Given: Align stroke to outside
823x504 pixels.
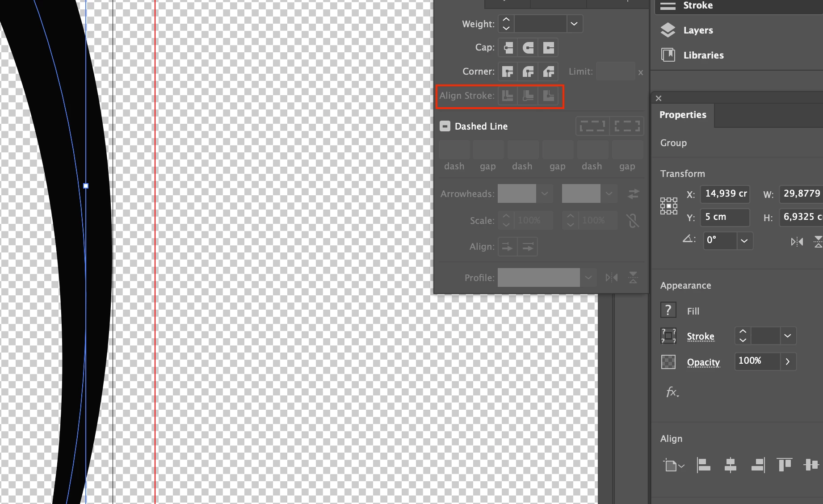Looking at the screenshot, I should click(549, 96).
